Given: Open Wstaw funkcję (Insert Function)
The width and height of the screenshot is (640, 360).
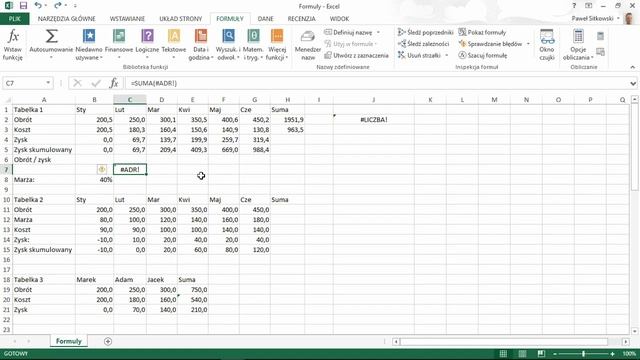Looking at the screenshot, I should (x=13, y=45).
